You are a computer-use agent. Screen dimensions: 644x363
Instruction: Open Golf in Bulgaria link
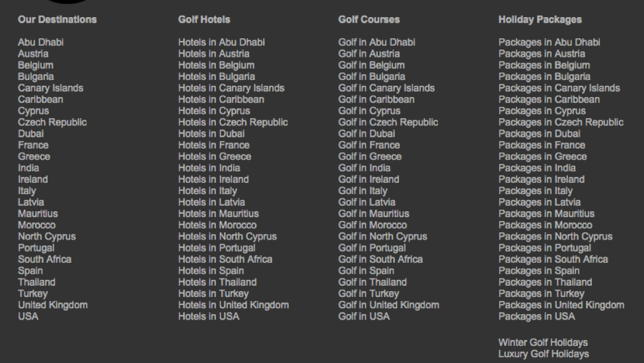pyautogui.click(x=370, y=77)
